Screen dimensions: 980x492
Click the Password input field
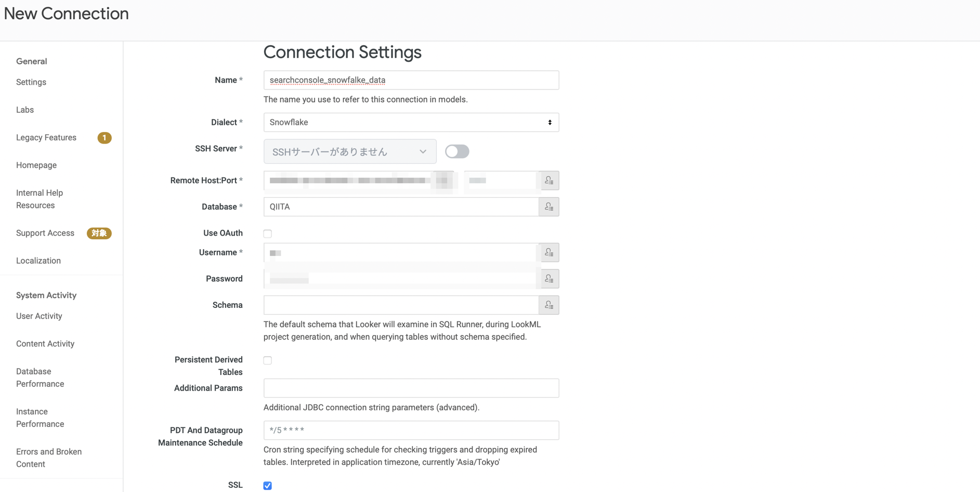coord(401,279)
